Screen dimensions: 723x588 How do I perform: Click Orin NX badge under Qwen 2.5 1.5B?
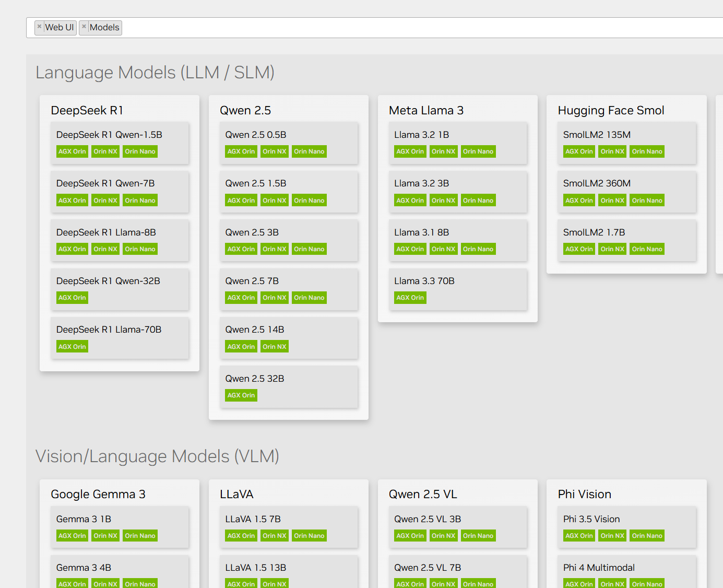[x=275, y=201]
